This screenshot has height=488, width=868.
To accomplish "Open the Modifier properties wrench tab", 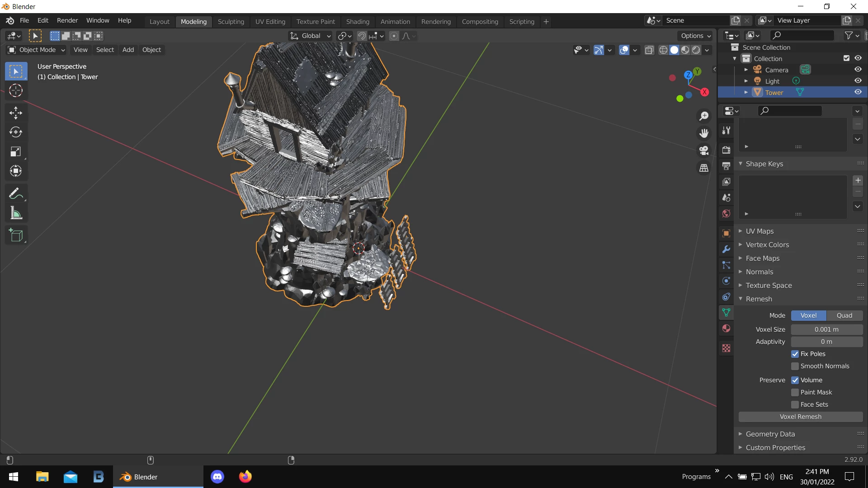I will point(726,249).
